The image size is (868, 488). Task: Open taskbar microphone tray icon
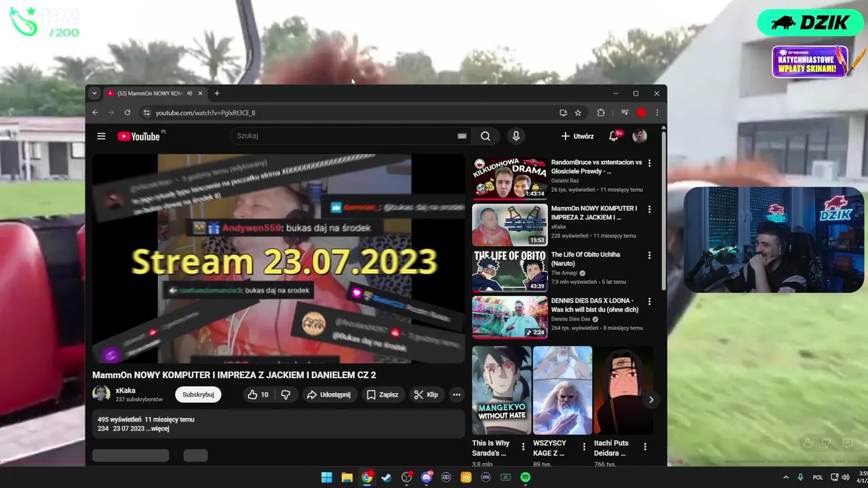(x=801, y=477)
